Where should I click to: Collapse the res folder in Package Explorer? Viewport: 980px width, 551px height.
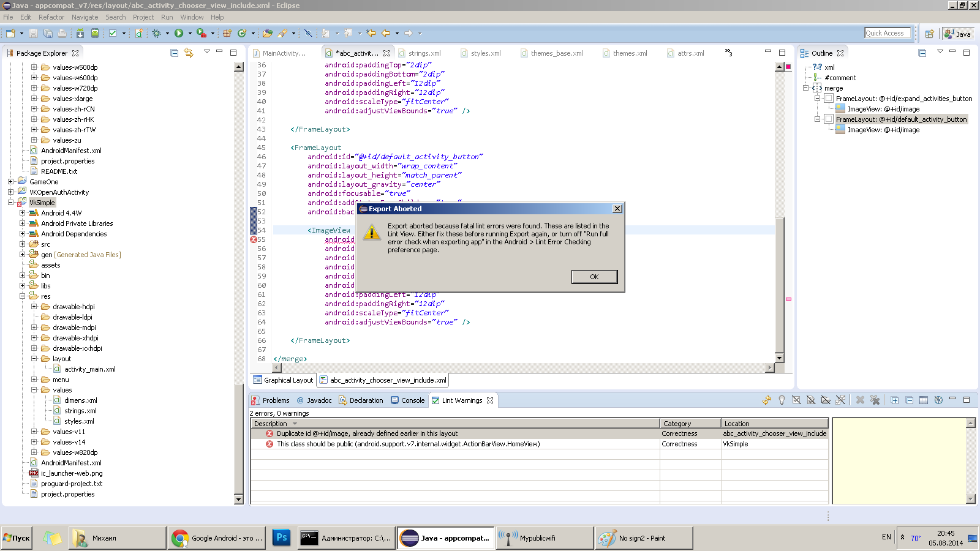click(22, 296)
